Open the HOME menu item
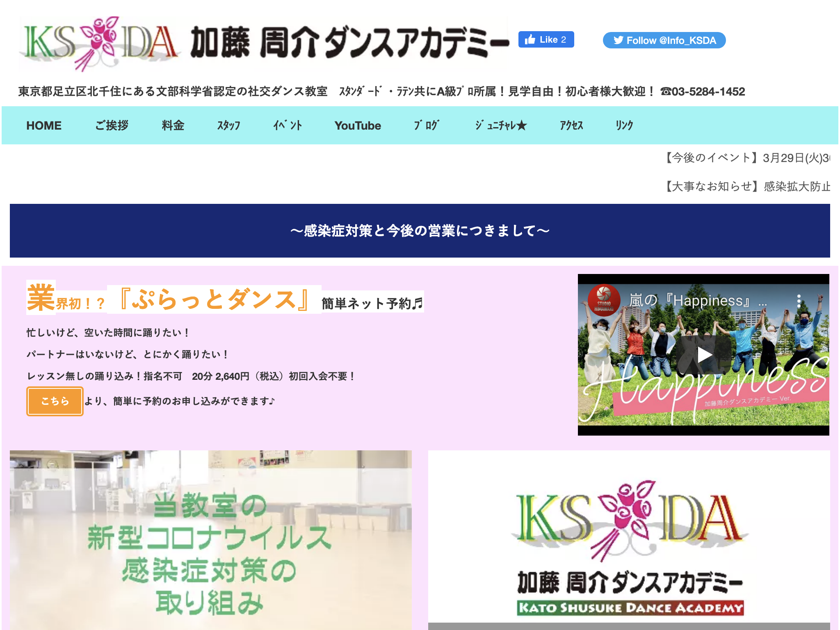Viewport: 840px width, 630px height. click(x=44, y=126)
